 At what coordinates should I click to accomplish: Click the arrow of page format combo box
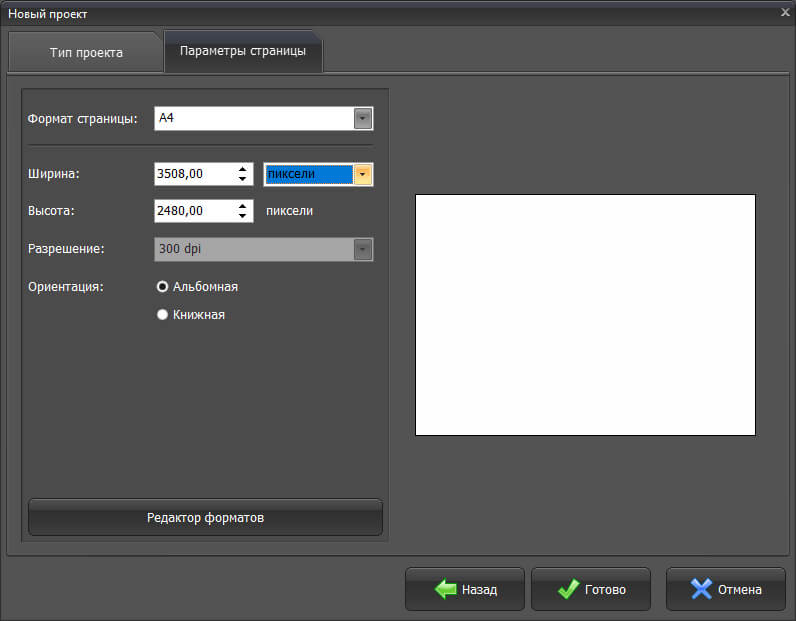tap(362, 118)
